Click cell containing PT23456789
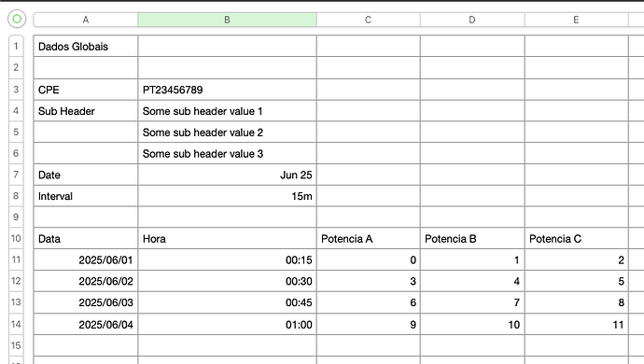 click(227, 90)
